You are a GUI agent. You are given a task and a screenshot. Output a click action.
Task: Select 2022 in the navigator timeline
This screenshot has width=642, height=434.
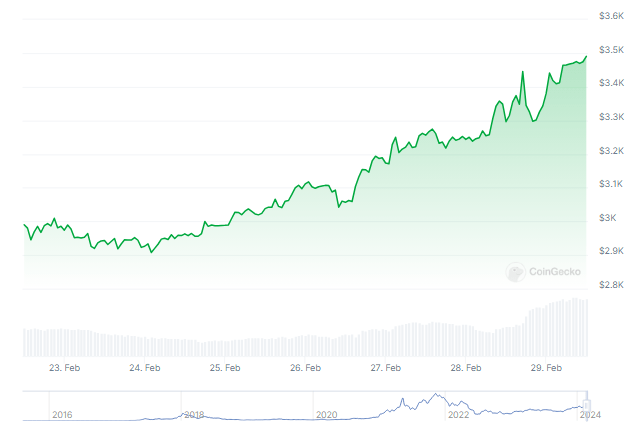click(458, 414)
